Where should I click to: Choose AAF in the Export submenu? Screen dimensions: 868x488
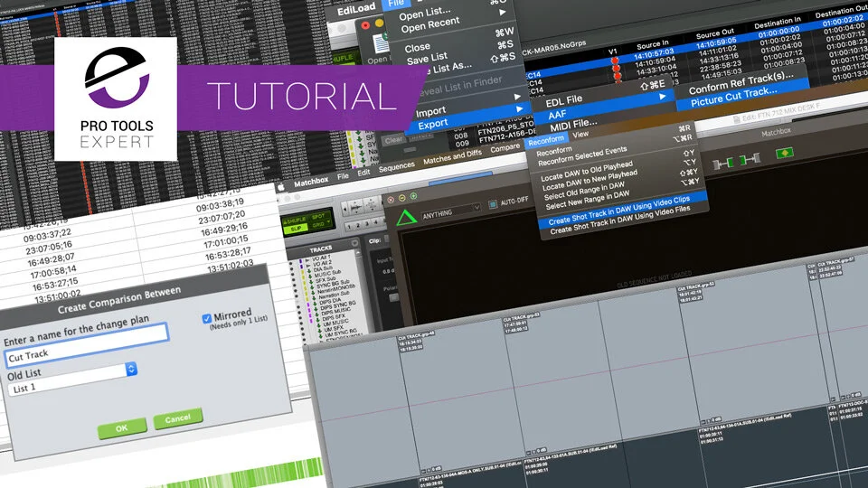point(557,115)
